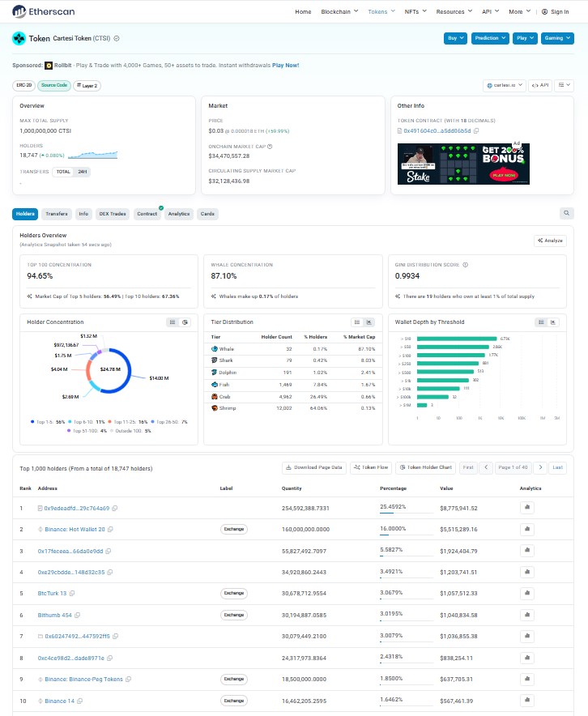Copy the token contract address

(476, 130)
